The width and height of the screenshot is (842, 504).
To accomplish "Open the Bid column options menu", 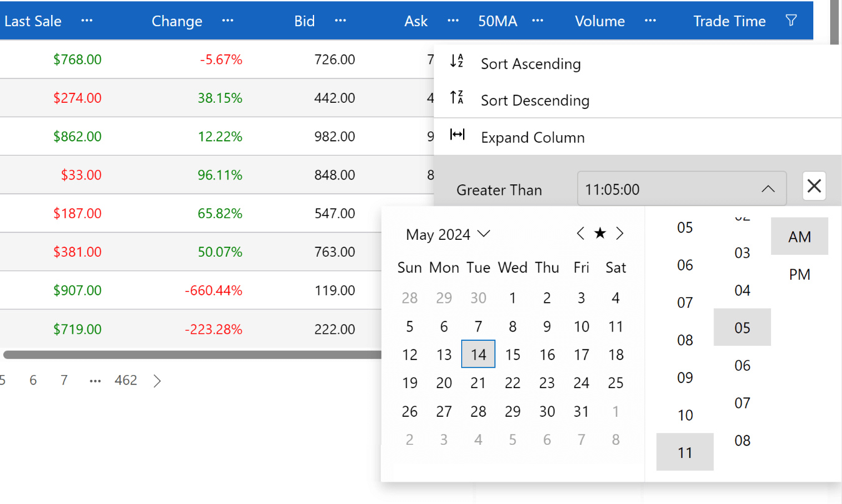I will pyautogui.click(x=340, y=21).
